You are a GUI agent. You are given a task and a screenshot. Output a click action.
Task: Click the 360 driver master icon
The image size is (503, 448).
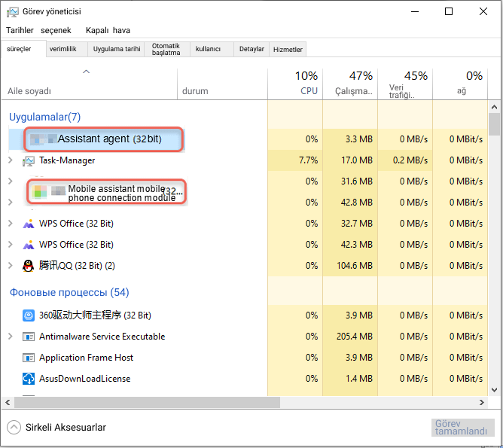28,315
